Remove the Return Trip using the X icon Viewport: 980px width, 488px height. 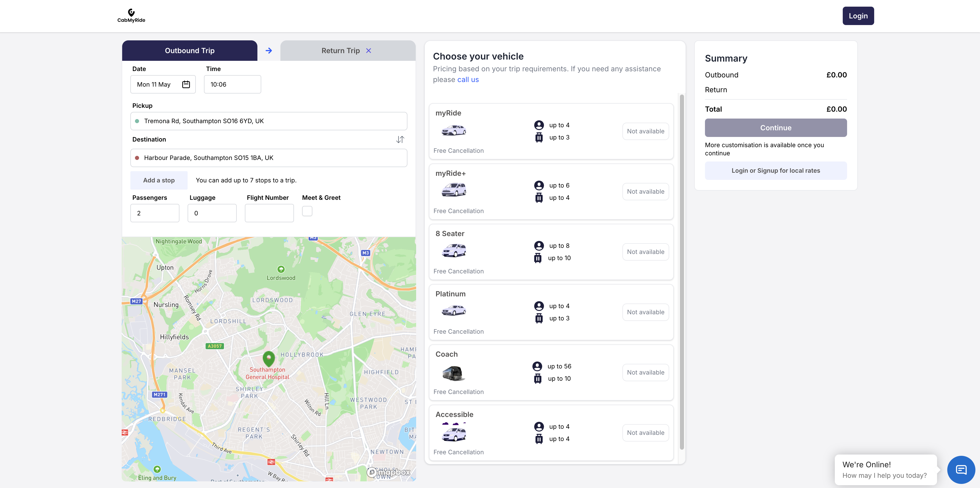coord(368,51)
